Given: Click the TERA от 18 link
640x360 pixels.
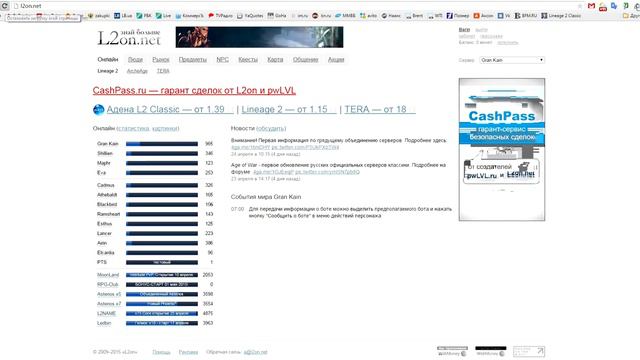Looking at the screenshot, I should (380, 109).
